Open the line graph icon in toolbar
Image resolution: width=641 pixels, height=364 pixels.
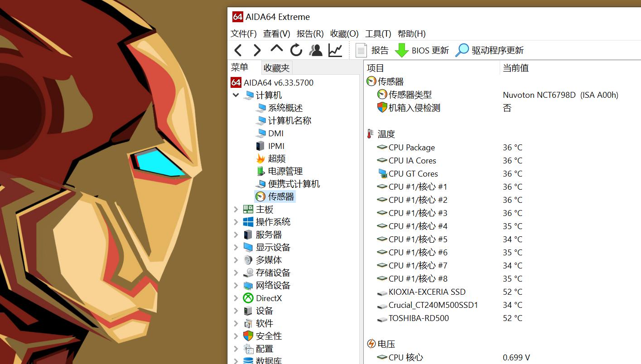(335, 50)
